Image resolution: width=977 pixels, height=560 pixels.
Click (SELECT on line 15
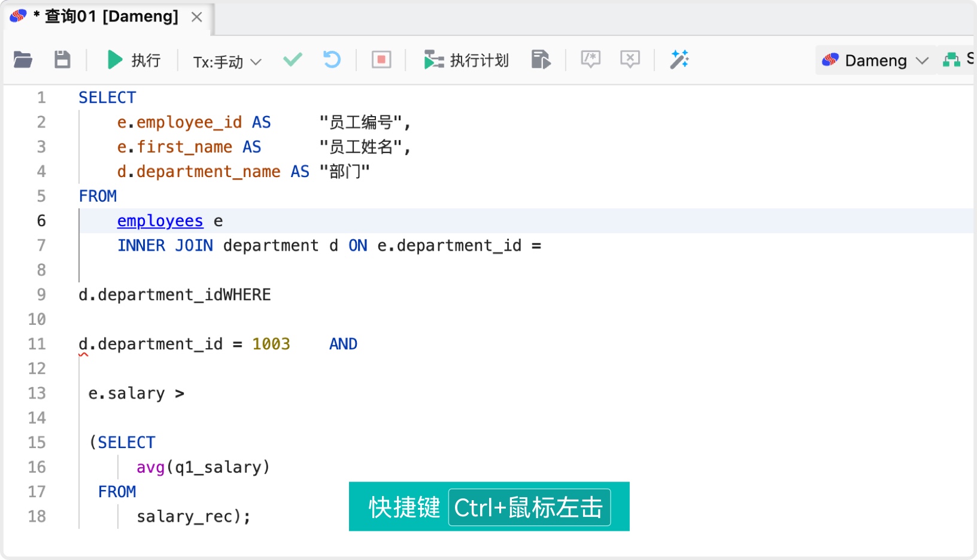tap(122, 442)
